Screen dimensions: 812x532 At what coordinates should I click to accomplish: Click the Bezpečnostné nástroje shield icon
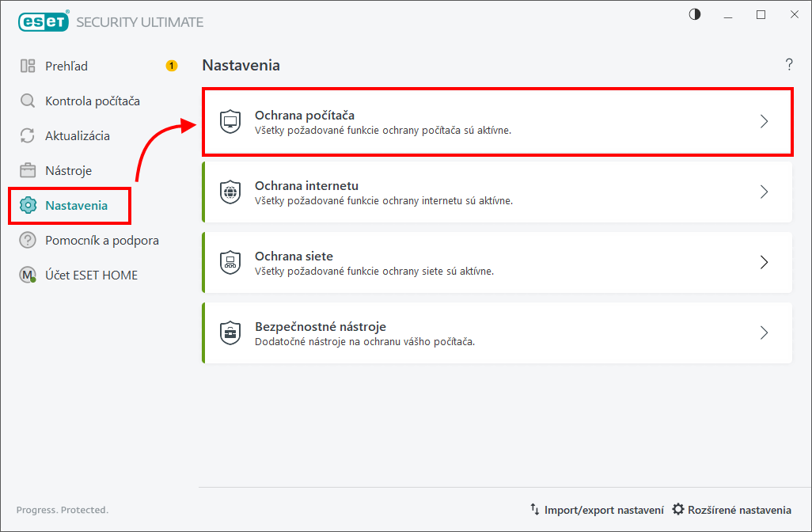point(230,333)
